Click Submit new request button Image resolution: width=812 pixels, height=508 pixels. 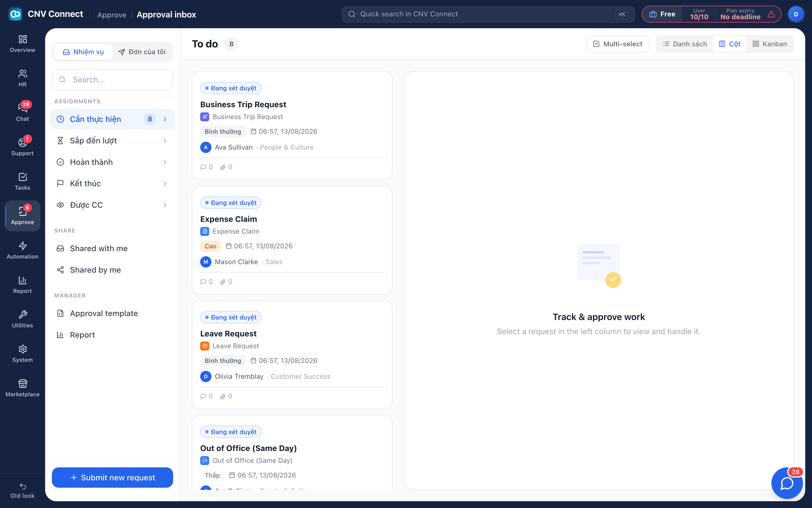(x=112, y=478)
